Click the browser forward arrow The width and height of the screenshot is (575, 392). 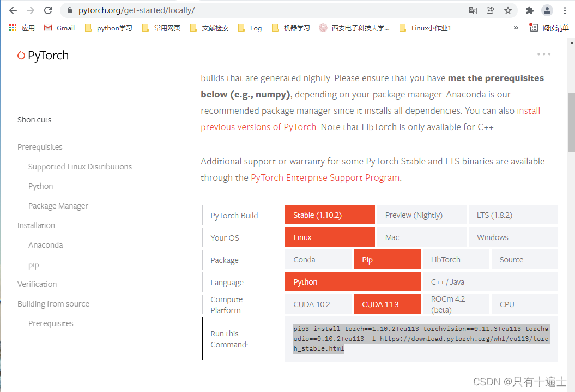[31, 10]
